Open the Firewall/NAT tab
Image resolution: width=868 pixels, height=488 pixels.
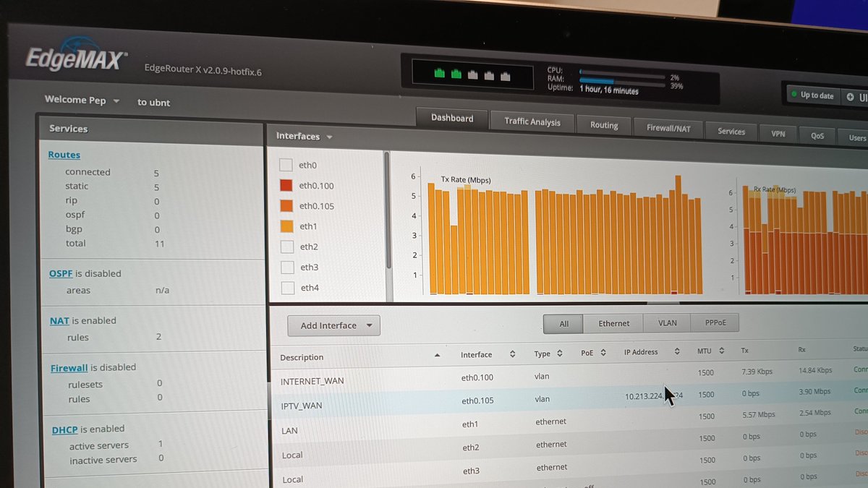click(668, 128)
